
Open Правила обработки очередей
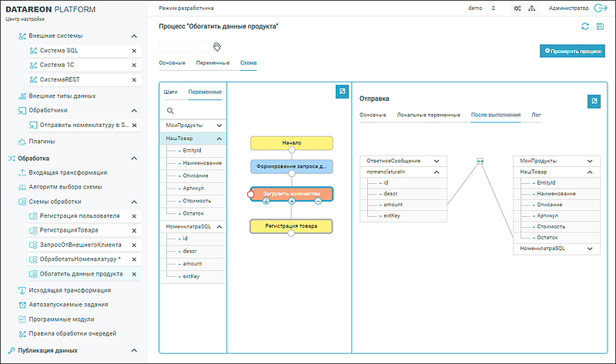point(72,334)
